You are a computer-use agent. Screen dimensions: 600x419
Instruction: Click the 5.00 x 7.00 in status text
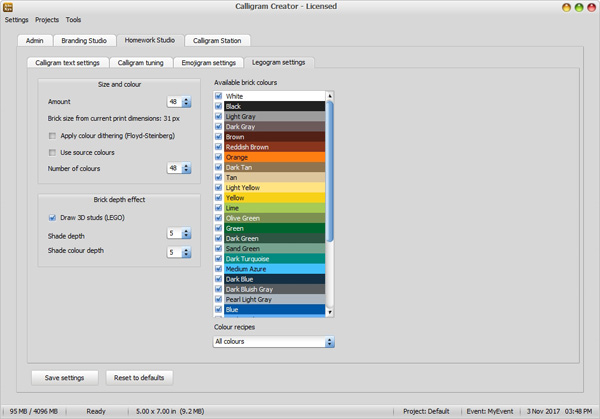[x=170, y=411]
